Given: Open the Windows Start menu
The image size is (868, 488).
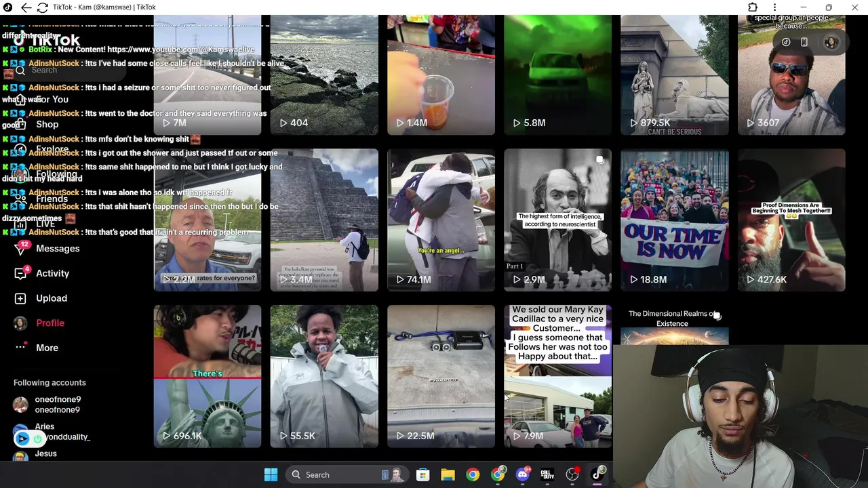Looking at the screenshot, I should click(271, 474).
